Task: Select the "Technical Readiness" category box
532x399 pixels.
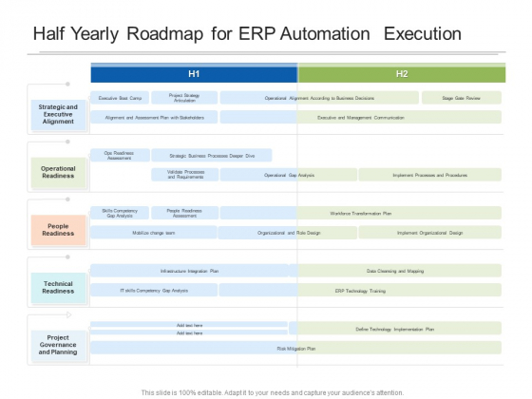Action: click(58, 287)
